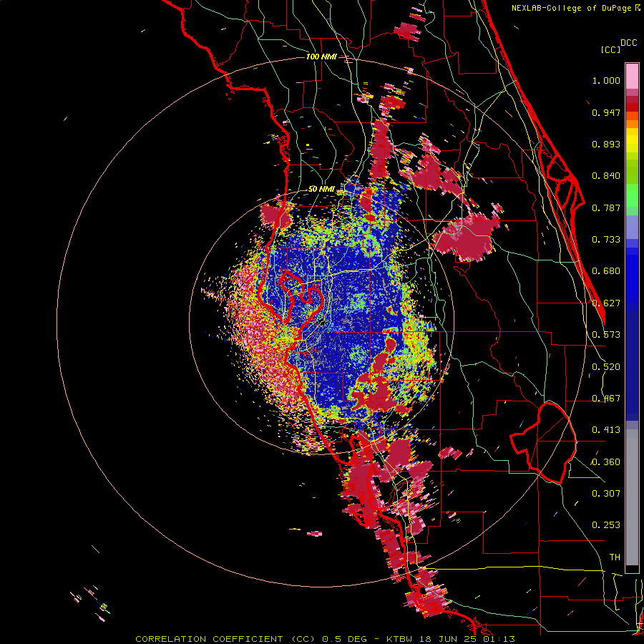Click the NEXLAB-College of DuPage label

tap(571, 8)
